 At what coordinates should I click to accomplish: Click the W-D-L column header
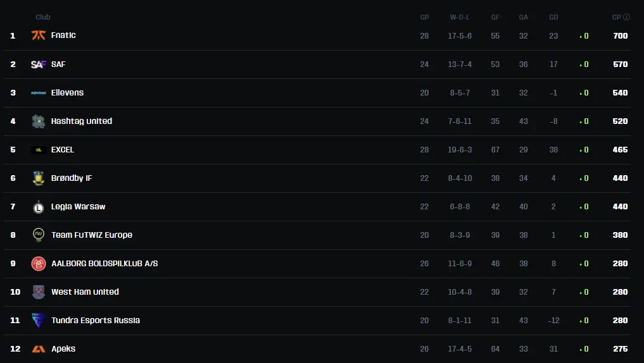tap(460, 17)
